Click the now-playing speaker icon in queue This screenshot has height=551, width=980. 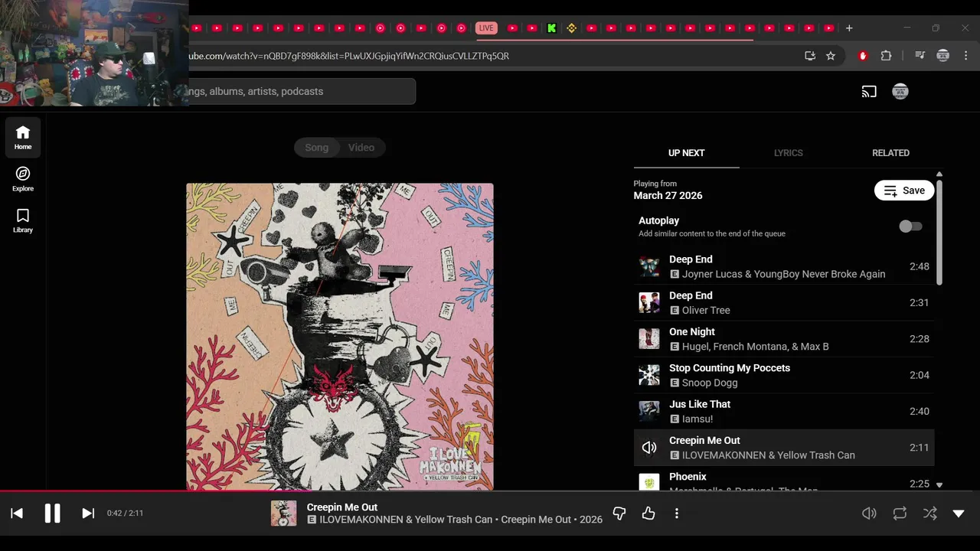tap(649, 448)
